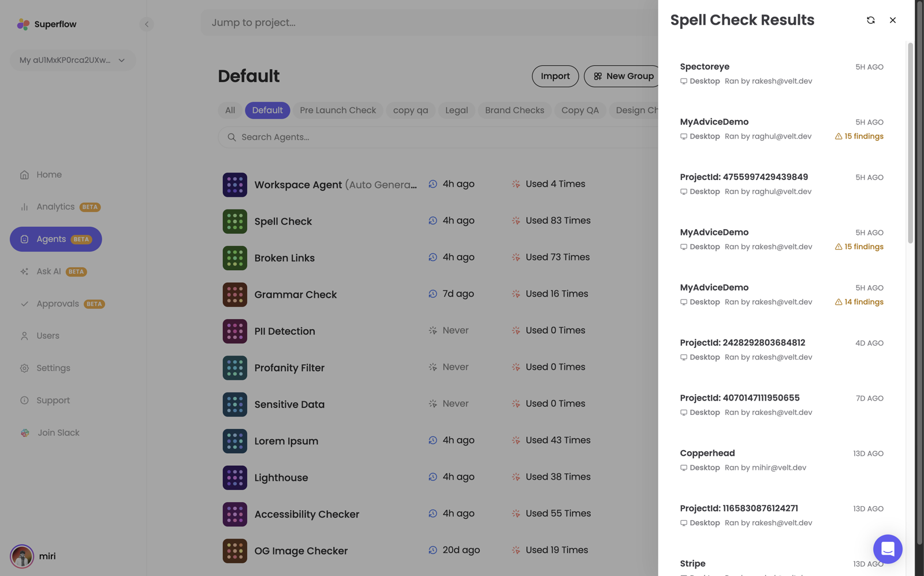This screenshot has height=576, width=924.
Task: Click 15 findings on raghul's MyAdviceDemo run
Action: pos(859,137)
